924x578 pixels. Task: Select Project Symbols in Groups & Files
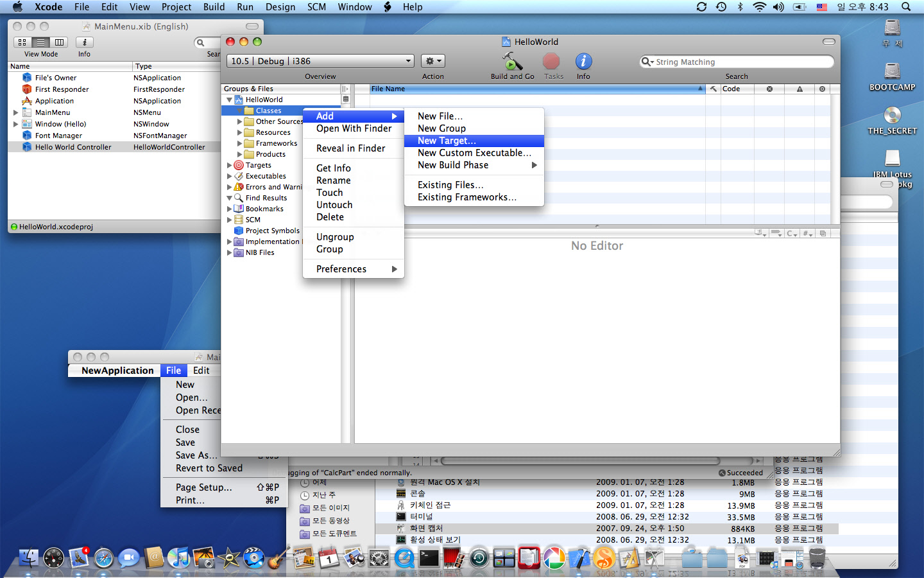272,231
